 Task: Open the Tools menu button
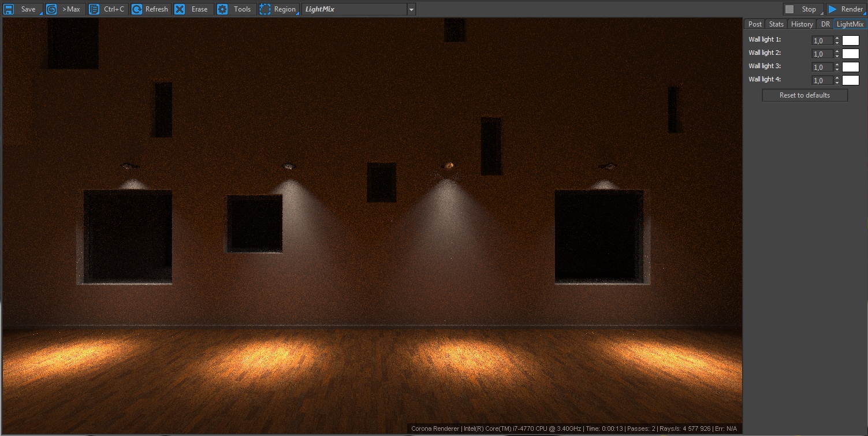236,9
